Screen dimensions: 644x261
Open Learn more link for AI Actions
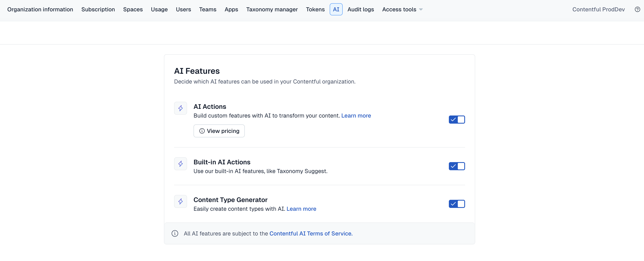(356, 116)
